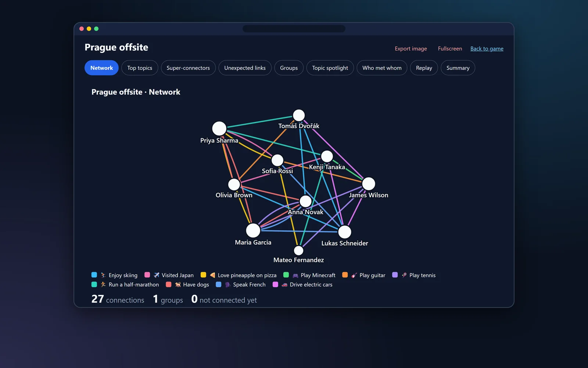588x368 pixels.
Task: Switch to Topic spotlight tab
Action: pos(330,68)
